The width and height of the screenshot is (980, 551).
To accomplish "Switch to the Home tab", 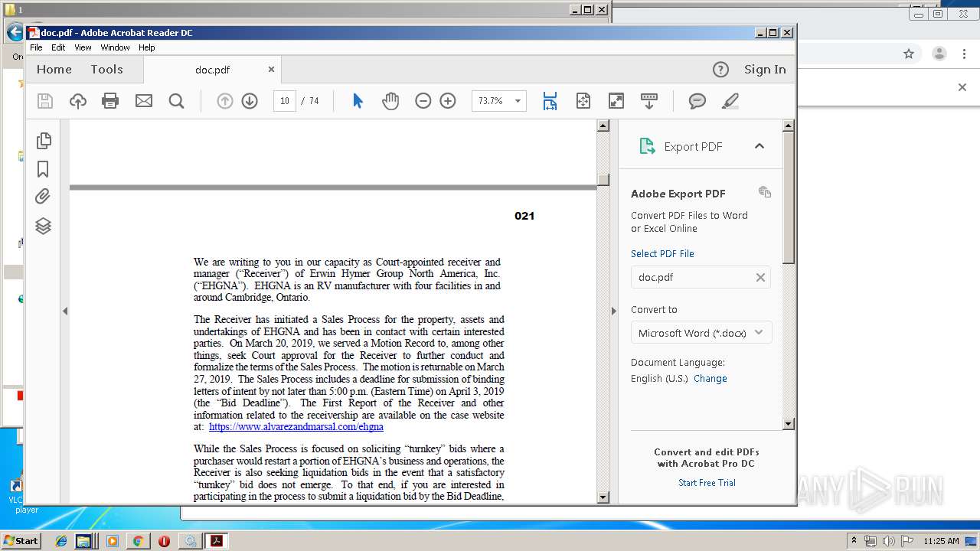I will point(54,70).
